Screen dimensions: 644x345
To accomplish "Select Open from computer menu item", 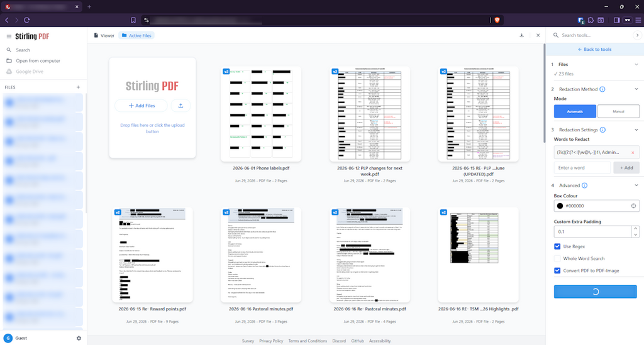I will (x=38, y=61).
